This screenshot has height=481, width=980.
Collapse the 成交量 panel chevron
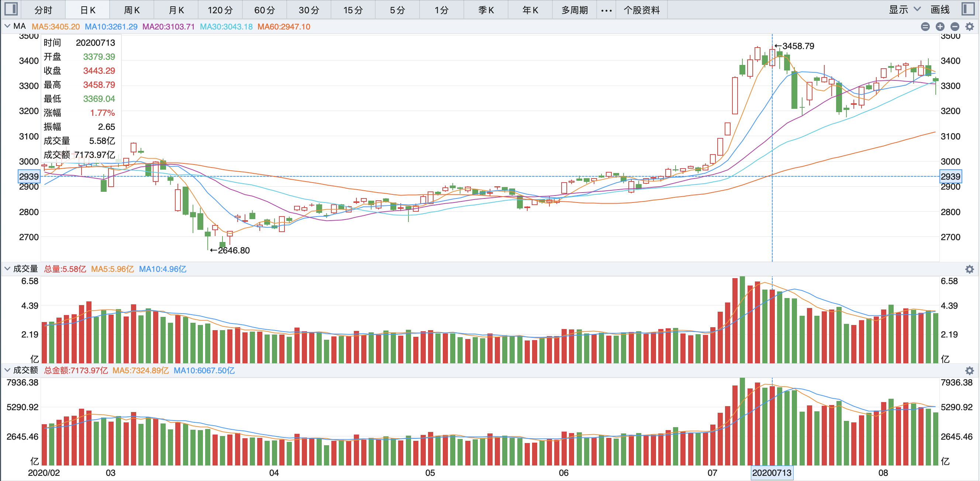coord(7,269)
